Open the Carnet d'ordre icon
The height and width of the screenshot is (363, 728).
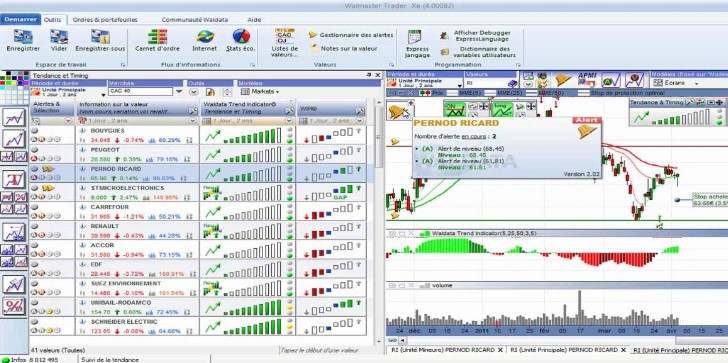[157, 40]
